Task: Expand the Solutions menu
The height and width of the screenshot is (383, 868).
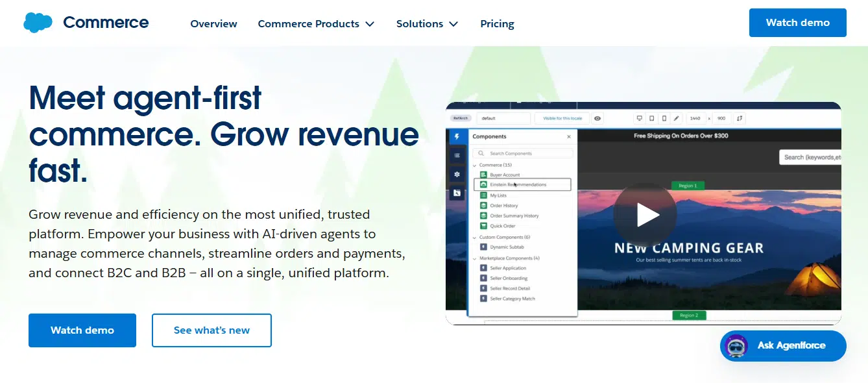Action: coord(427,23)
